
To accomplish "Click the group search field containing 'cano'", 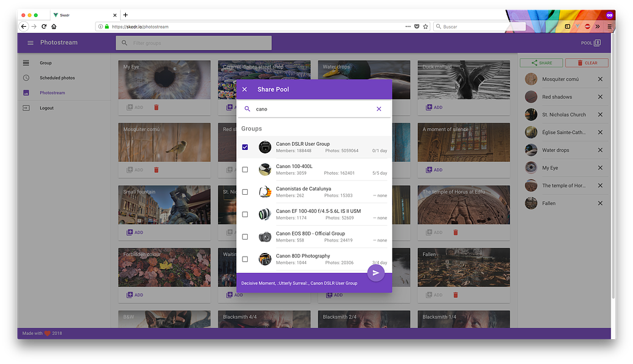I will [314, 109].
